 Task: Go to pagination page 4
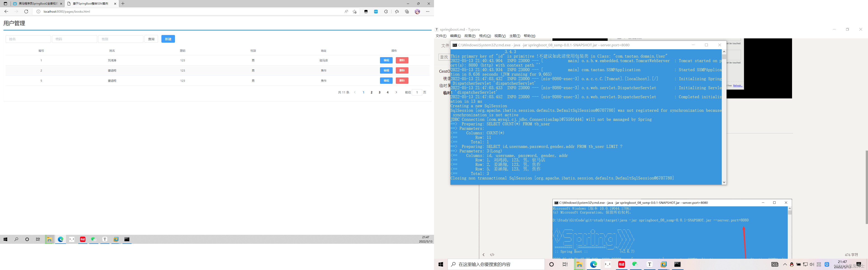coord(388,92)
